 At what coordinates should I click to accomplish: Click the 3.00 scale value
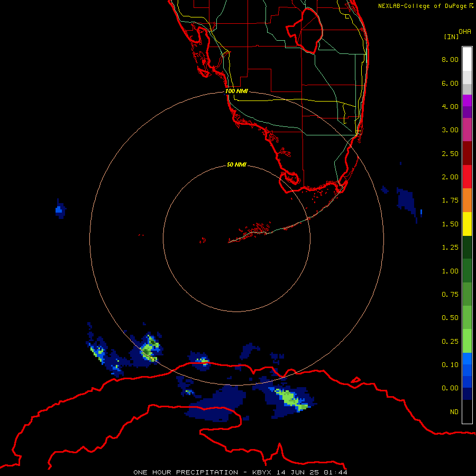coord(450,130)
